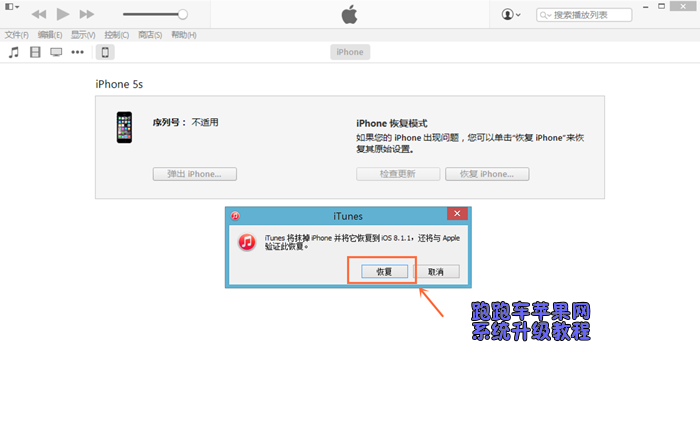
Task: Click the previous track rewind button
Action: 39,14
